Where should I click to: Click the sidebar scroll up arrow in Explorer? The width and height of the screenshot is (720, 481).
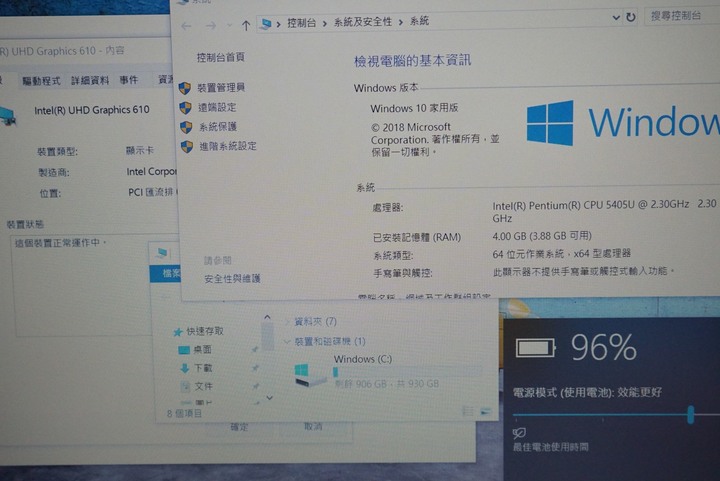point(267,317)
